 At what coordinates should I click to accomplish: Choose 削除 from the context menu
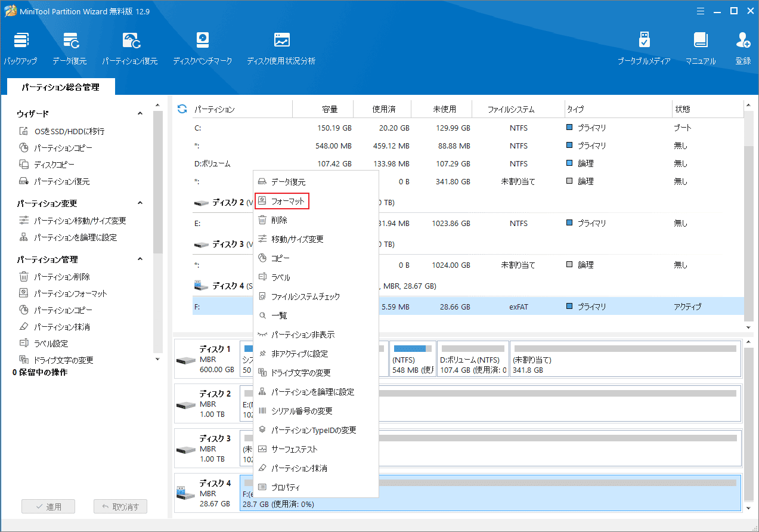(316, 220)
